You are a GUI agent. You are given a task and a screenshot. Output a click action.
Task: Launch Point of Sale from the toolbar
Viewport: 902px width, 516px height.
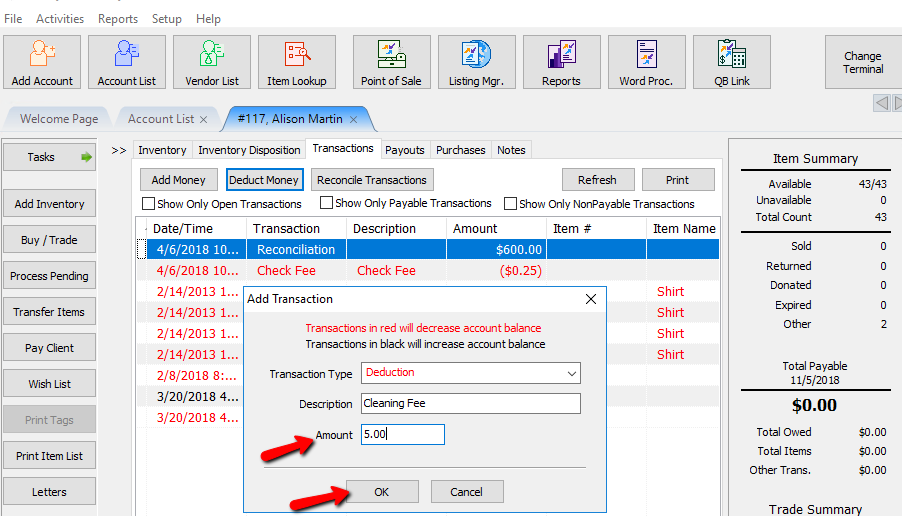tap(391, 62)
